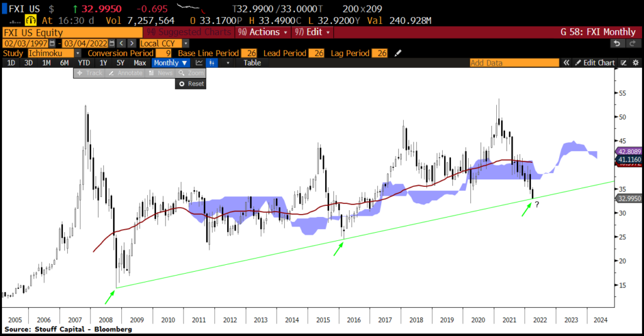This screenshot has width=644, height=336.
Task: Enable the Annotate tool
Action: (x=125, y=73)
